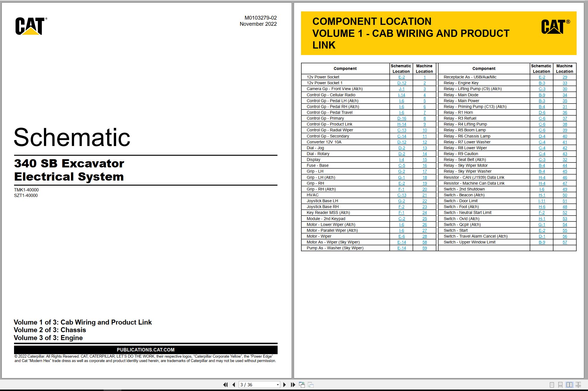588x391 pixels.
Task: Open machine location 57 for Upper Window Limit switch
Action: pos(565,242)
